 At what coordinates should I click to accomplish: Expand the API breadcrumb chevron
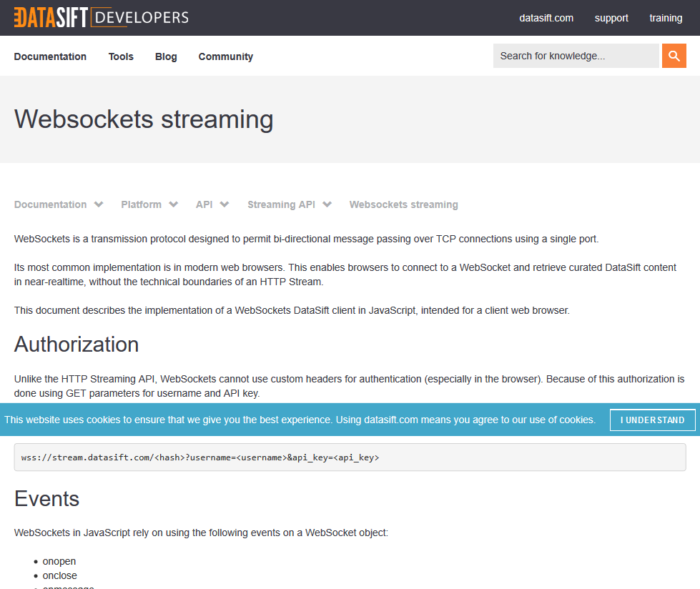[x=225, y=204]
